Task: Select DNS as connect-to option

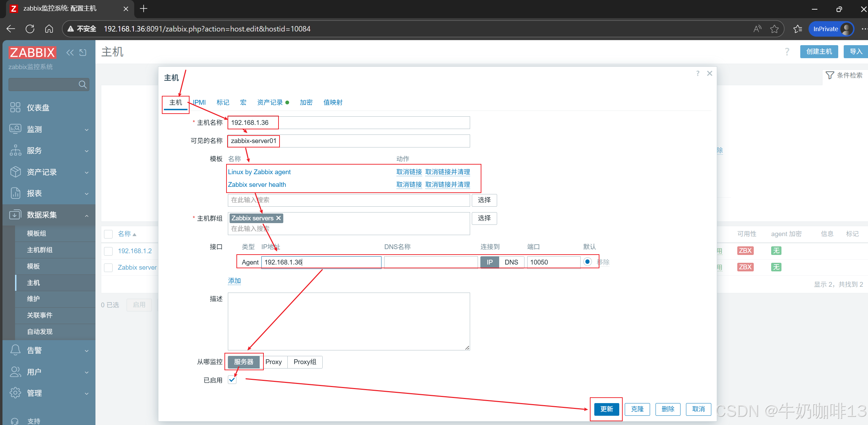Action: pyautogui.click(x=511, y=262)
